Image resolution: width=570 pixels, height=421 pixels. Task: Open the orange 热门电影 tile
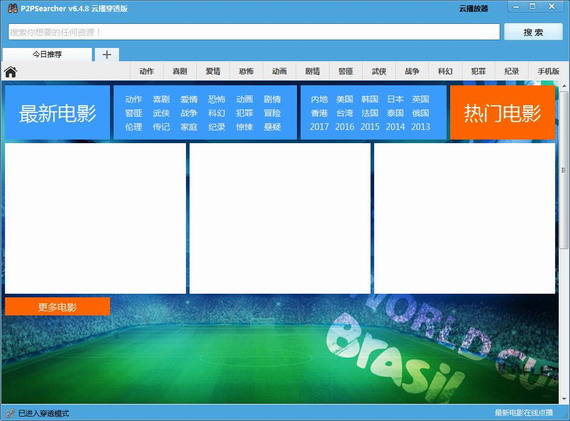(502, 112)
